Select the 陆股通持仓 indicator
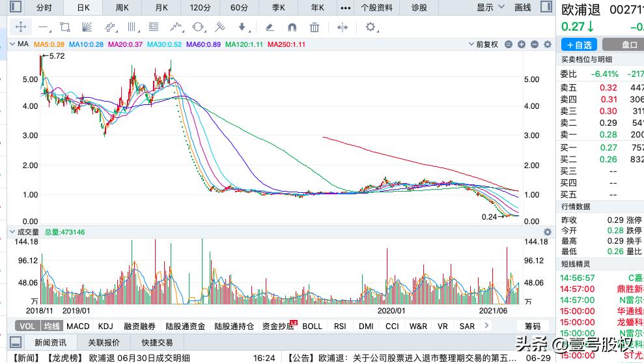 coord(234,326)
